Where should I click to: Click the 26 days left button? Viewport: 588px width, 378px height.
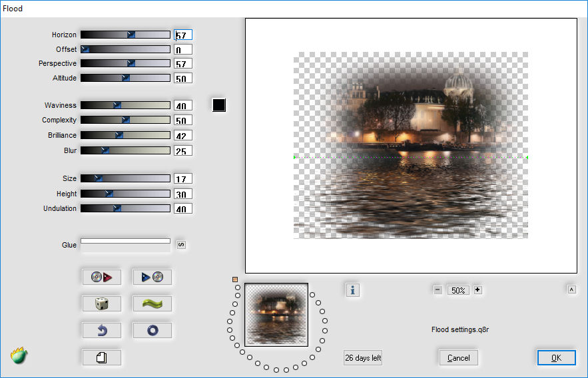click(x=363, y=358)
